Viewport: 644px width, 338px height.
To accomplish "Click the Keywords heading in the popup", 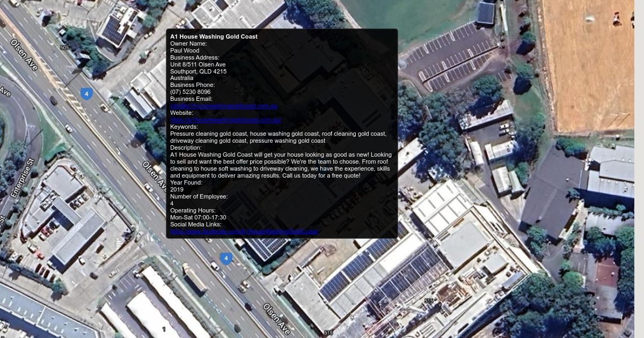I will click(x=184, y=127).
